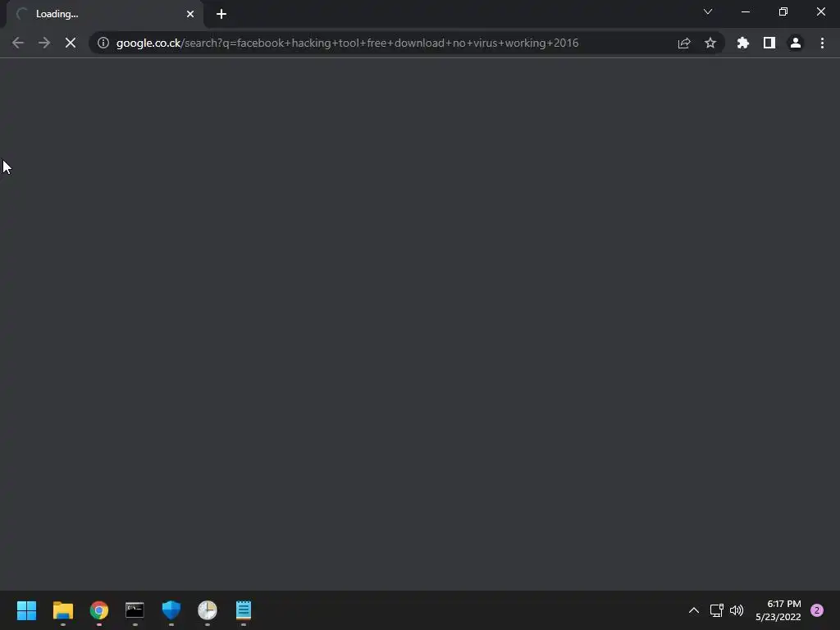Go back to previous page
The image size is (840, 630).
point(18,43)
